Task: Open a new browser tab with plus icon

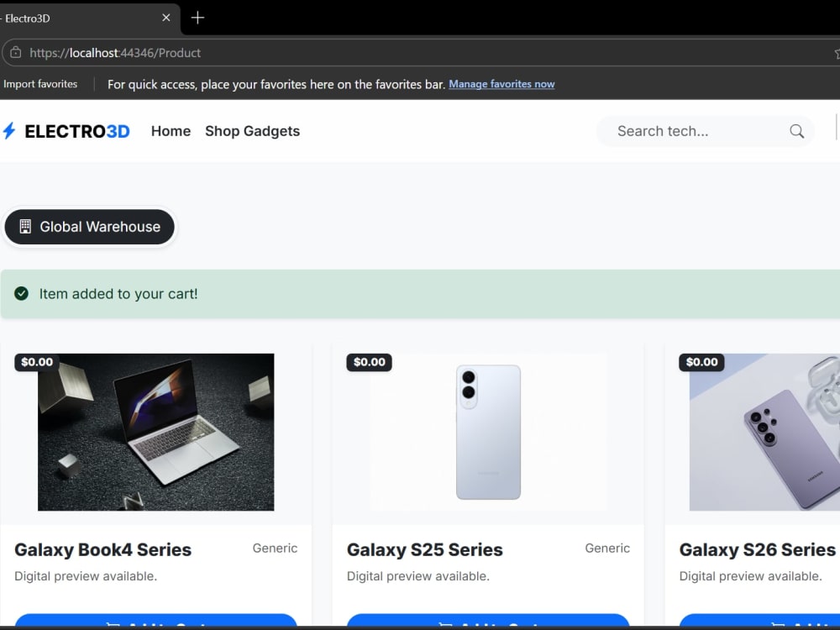Action: point(197,18)
